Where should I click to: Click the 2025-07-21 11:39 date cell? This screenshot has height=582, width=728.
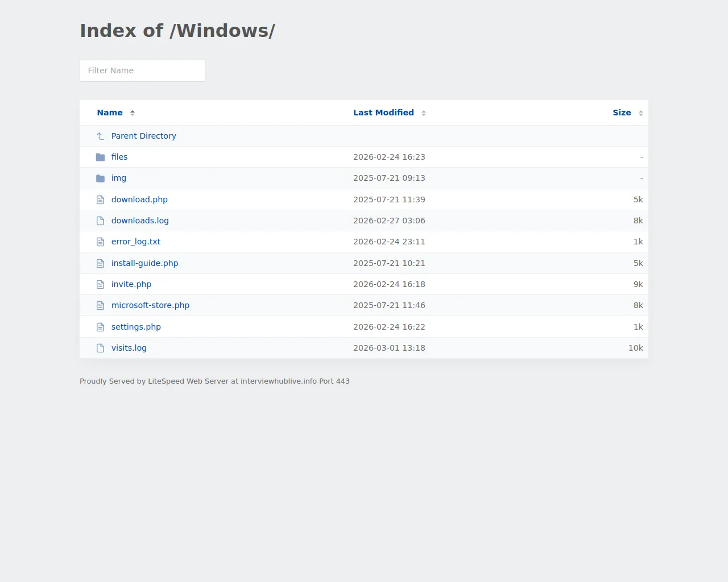click(x=389, y=199)
